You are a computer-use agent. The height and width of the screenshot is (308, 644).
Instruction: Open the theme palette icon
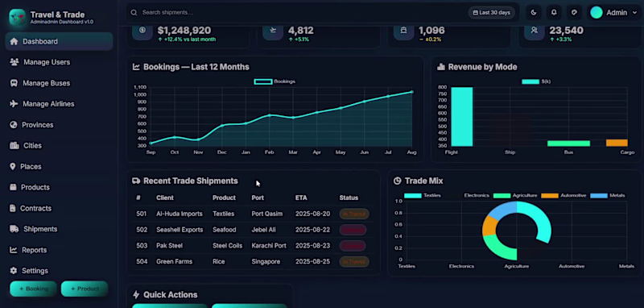click(x=574, y=12)
